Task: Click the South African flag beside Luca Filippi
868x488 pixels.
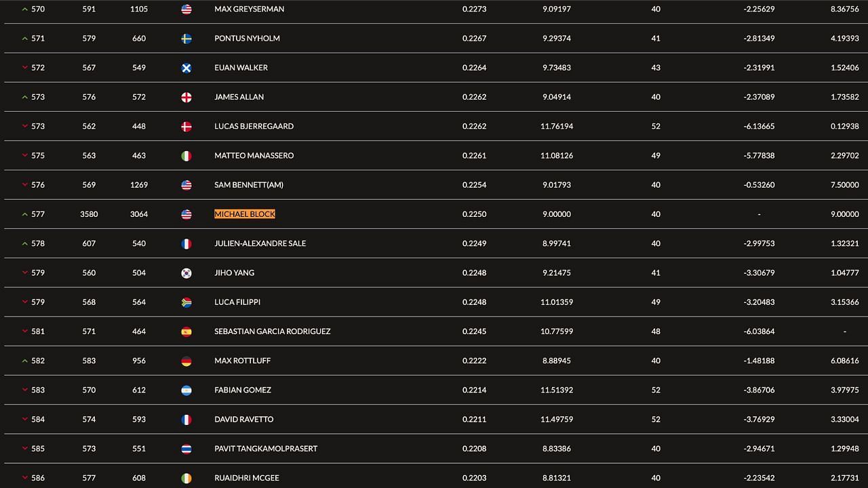Action: [x=186, y=302]
